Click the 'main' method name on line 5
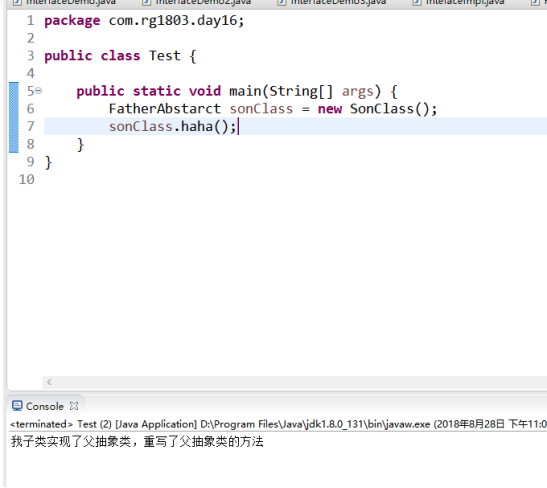Screen dimensions: 547x488 (x=245, y=91)
